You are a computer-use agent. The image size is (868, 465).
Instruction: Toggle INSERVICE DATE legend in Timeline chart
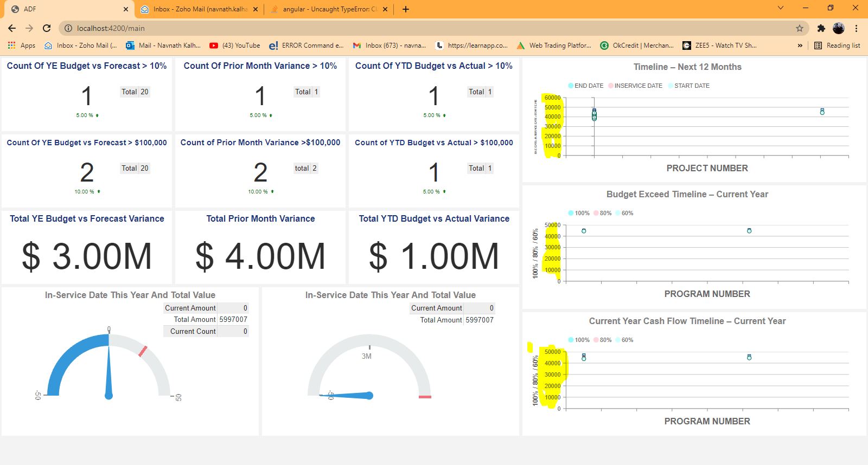(635, 86)
